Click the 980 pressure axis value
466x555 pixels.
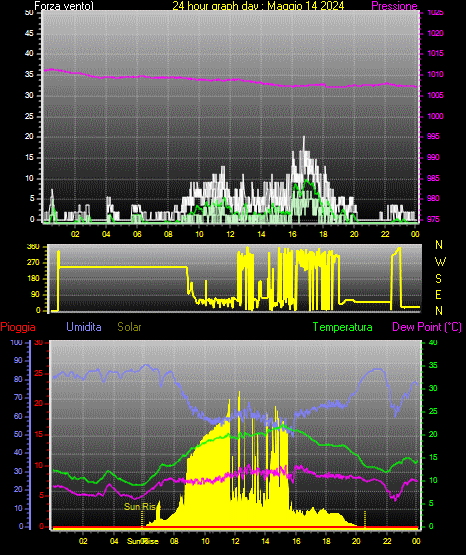click(433, 198)
